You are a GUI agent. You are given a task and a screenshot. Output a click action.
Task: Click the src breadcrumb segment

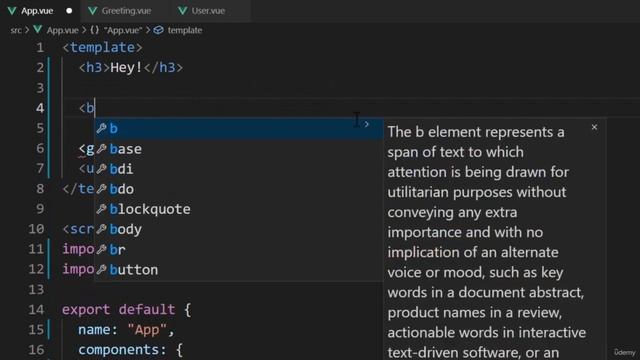point(16,30)
